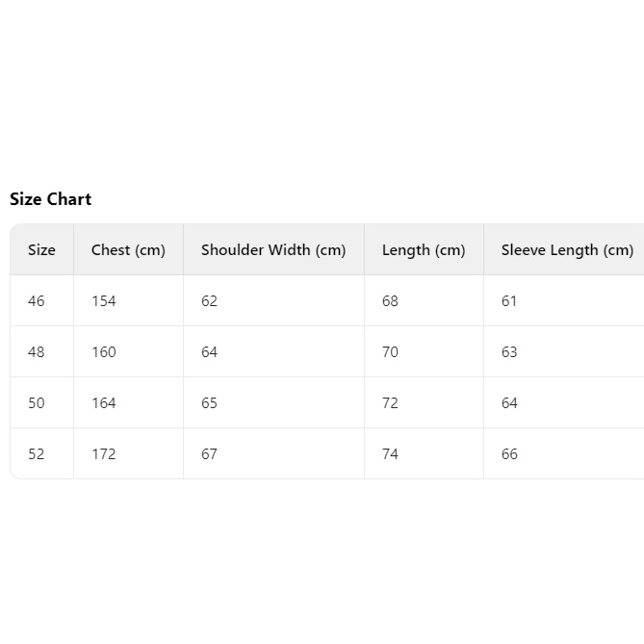Select length value 74 for size 52
This screenshot has width=644, height=644.
click(x=390, y=454)
